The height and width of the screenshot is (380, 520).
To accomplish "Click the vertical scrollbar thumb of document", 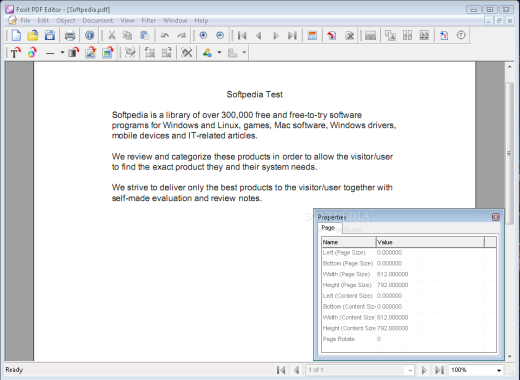I will [x=509, y=153].
